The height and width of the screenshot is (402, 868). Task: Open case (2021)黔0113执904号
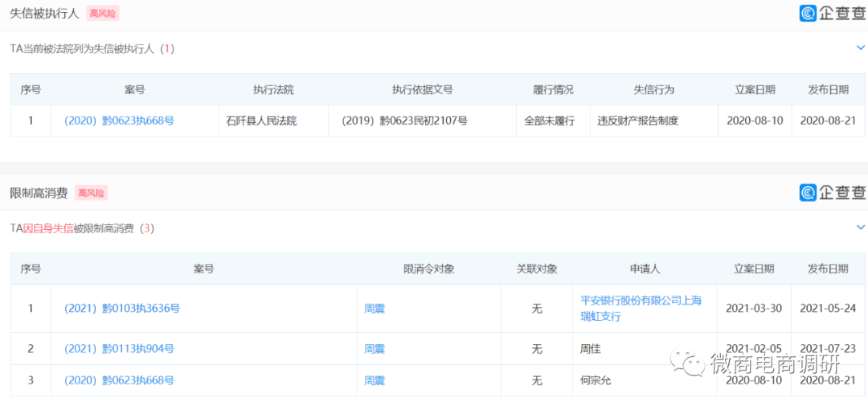pos(119,348)
